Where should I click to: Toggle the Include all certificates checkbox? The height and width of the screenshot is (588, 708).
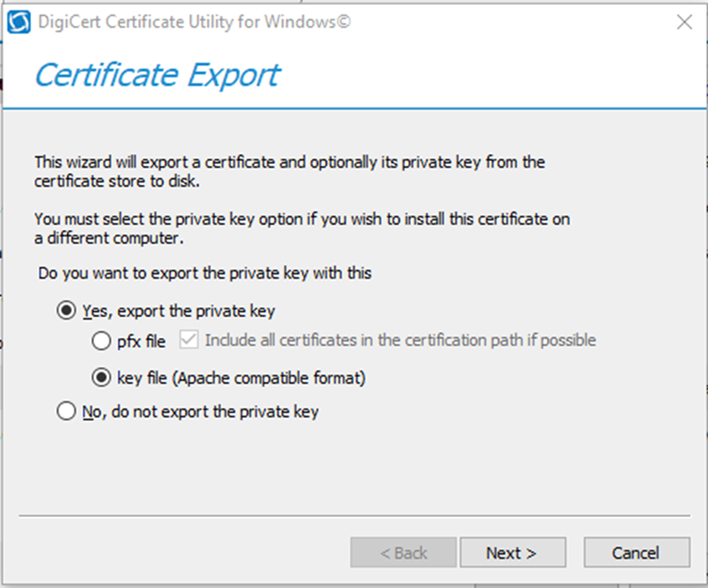coord(188,340)
